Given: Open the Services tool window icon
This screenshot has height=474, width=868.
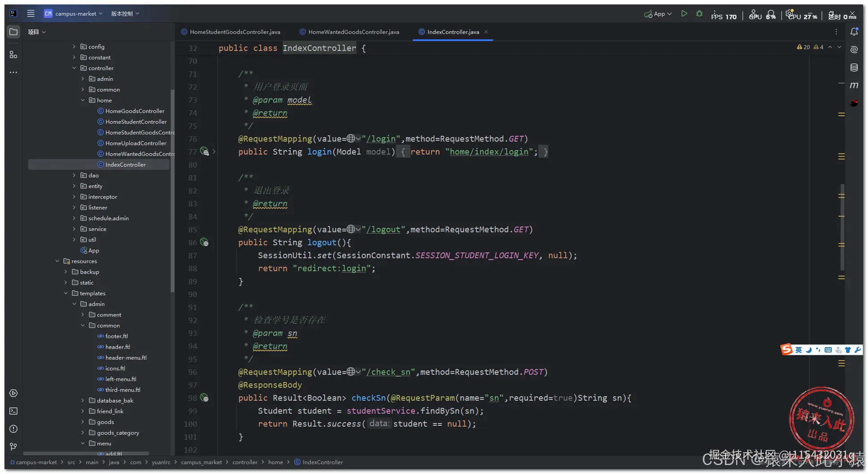Looking at the screenshot, I should (x=13, y=393).
